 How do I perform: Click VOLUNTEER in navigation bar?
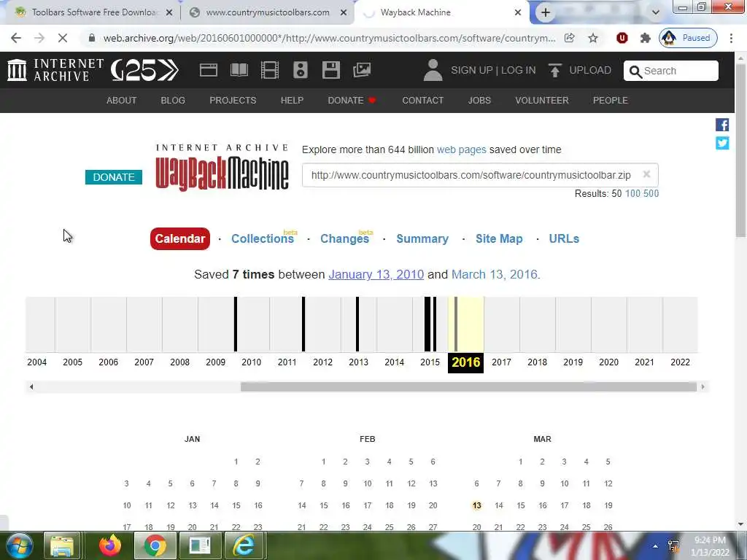click(542, 101)
